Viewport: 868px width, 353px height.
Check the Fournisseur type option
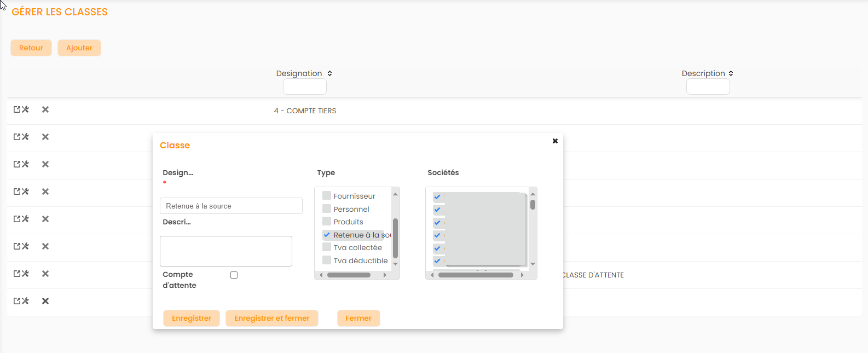point(327,196)
